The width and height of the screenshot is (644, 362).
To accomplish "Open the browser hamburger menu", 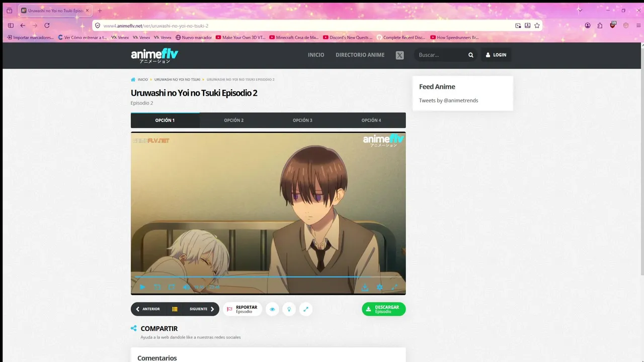I will (639, 26).
